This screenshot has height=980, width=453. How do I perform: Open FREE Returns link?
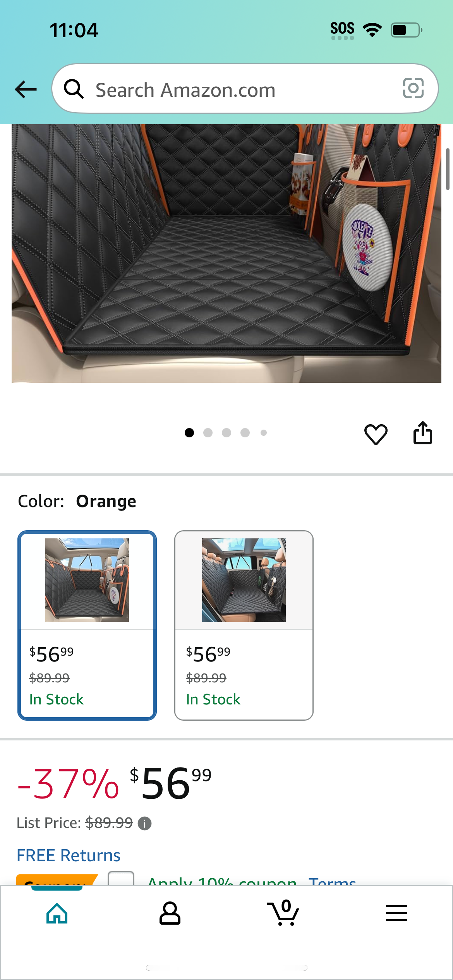69,855
